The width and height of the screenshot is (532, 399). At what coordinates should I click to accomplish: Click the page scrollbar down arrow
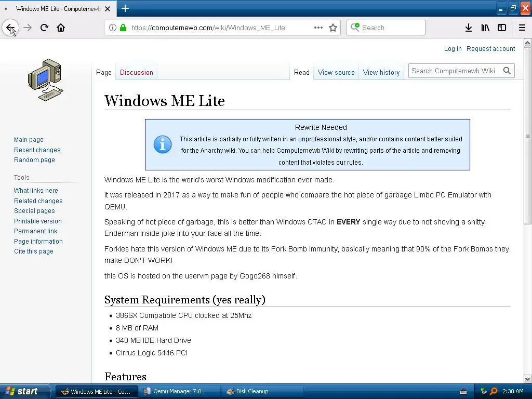[x=528, y=379]
